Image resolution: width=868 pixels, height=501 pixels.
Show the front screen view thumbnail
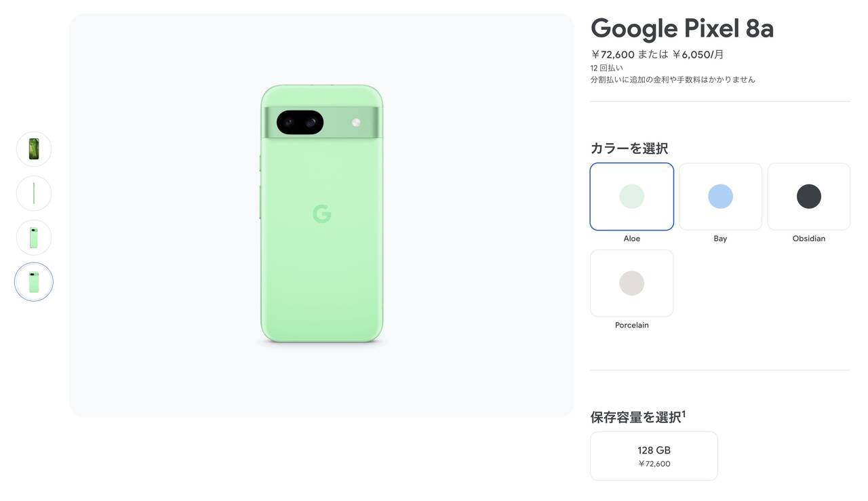34,149
